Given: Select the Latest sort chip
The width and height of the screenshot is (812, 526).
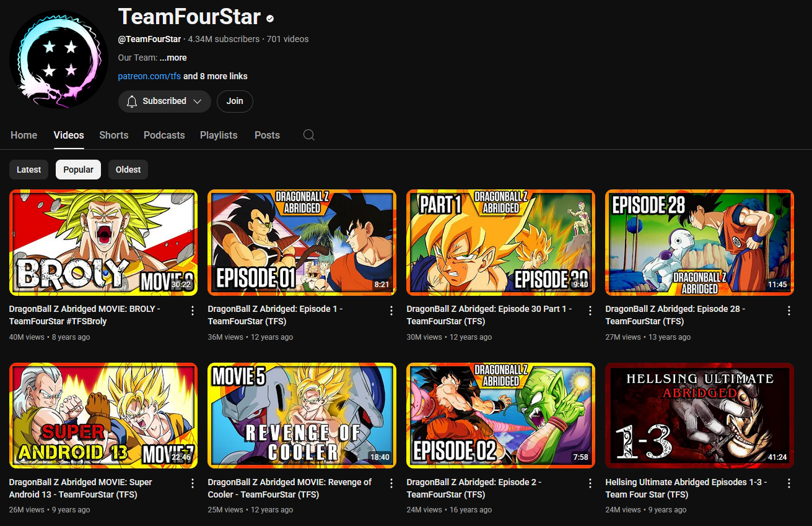Looking at the screenshot, I should pyautogui.click(x=29, y=170).
